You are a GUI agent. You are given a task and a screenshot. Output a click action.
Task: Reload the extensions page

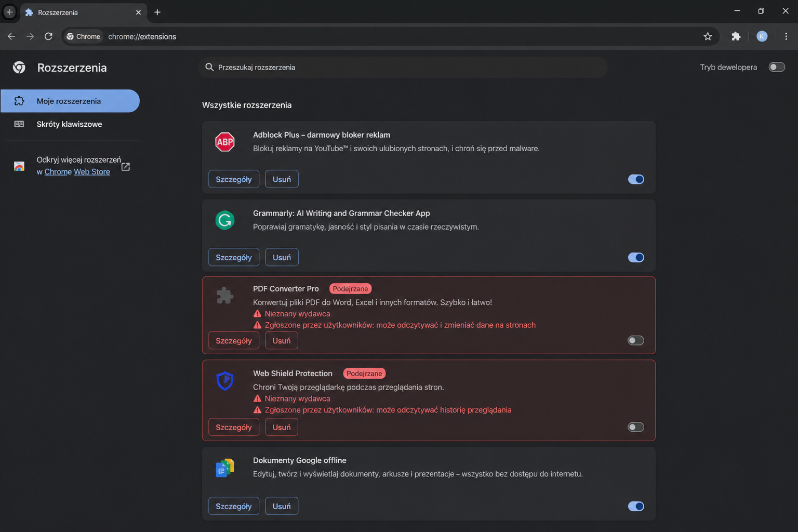48,36
